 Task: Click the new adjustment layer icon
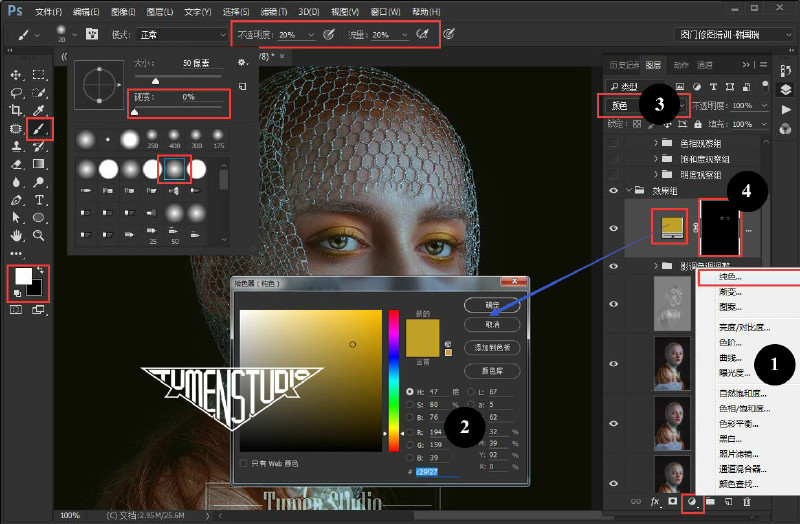point(692,502)
